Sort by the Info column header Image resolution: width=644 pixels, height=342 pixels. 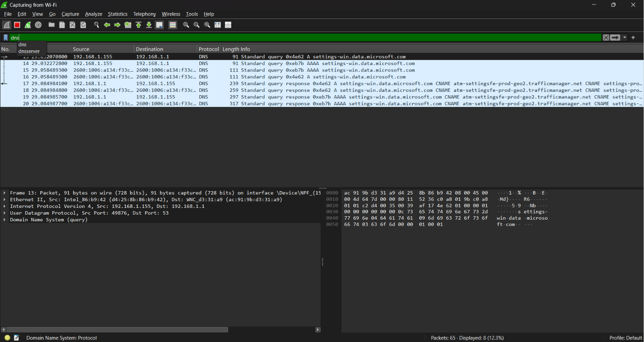click(x=442, y=49)
